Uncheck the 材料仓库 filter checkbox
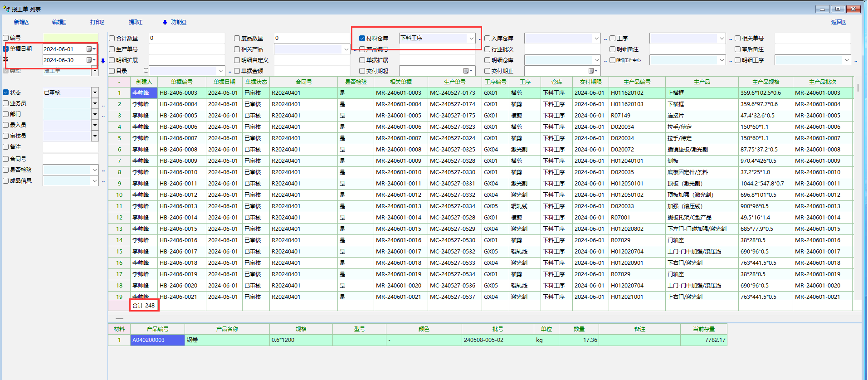The image size is (868, 380). tap(362, 39)
